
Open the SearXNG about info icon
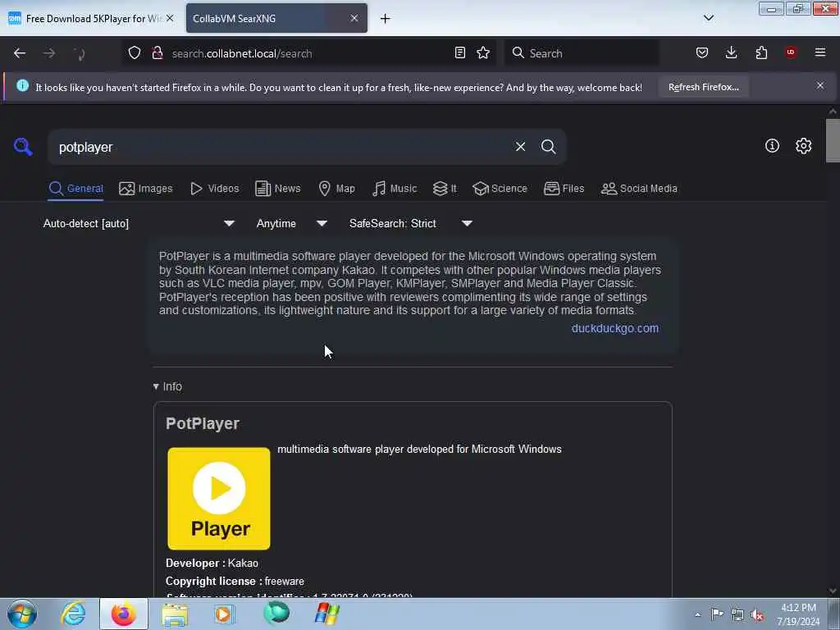[772, 146]
